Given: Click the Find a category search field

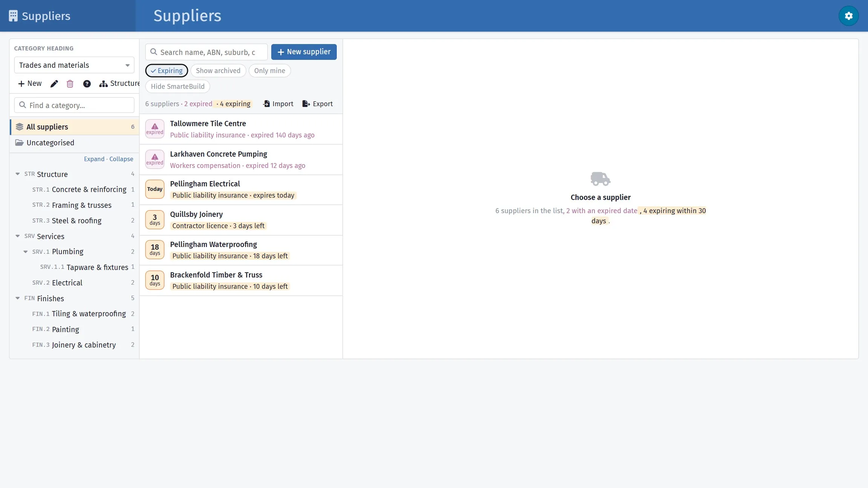Looking at the screenshot, I should 74,105.
